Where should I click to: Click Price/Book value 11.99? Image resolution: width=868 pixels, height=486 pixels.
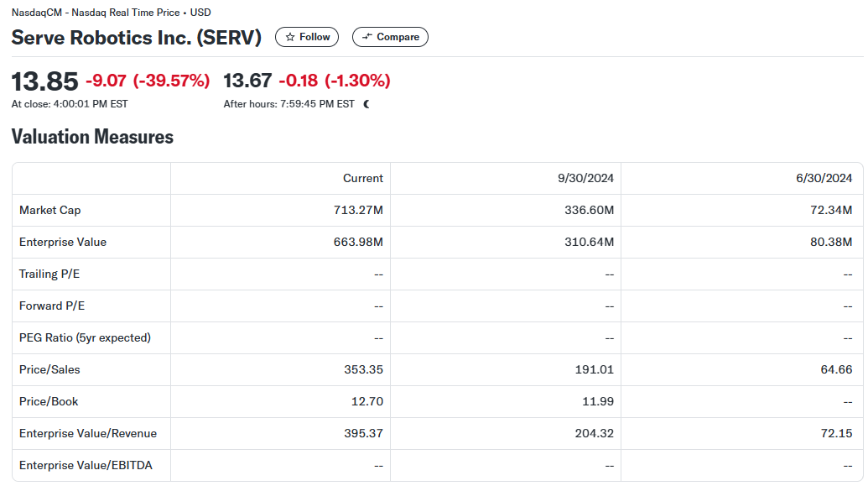598,402
